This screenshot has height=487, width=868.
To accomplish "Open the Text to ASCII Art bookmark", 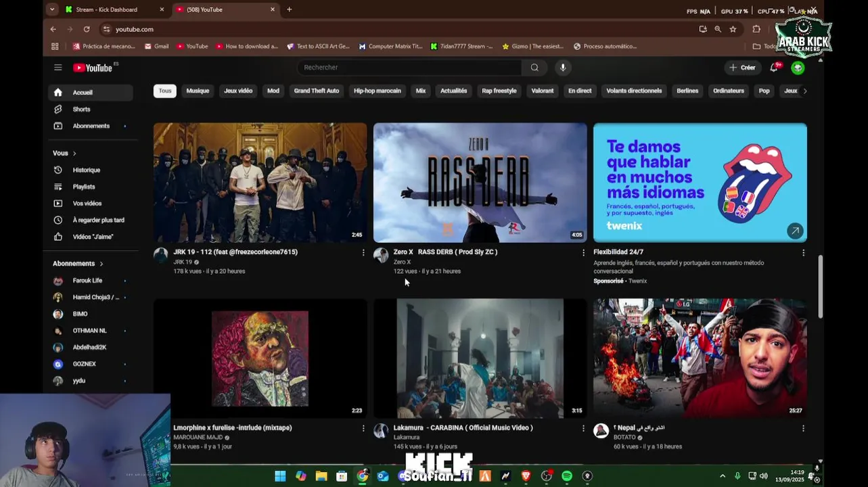I will [x=318, y=47].
